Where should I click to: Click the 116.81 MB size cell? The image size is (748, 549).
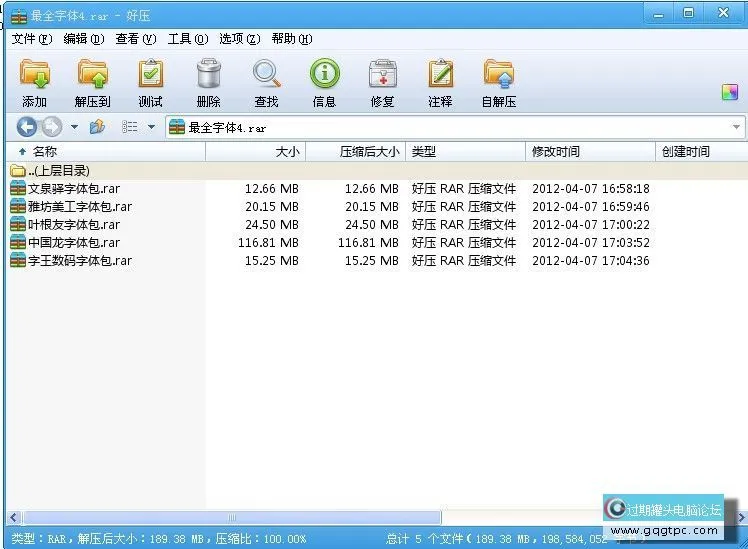(x=268, y=243)
